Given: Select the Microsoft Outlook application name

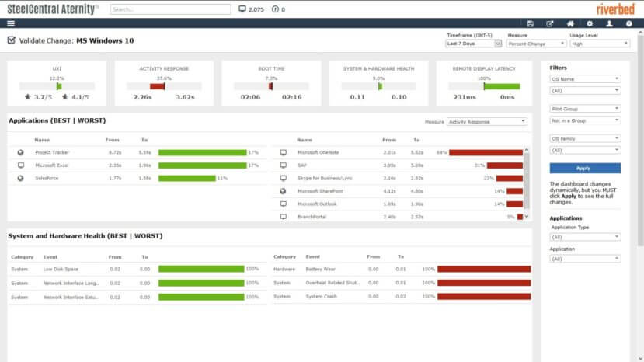Looking at the screenshot, I should pyautogui.click(x=317, y=204).
